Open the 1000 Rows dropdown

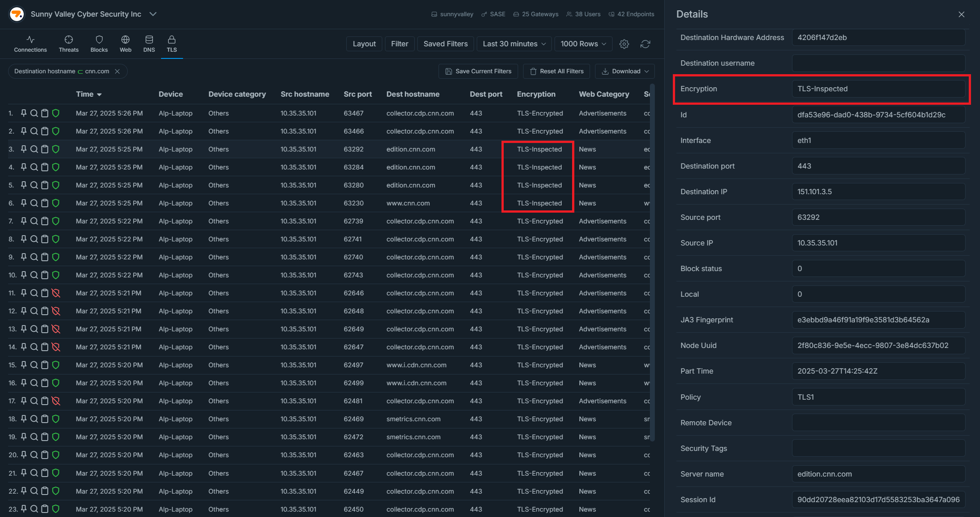tap(583, 44)
